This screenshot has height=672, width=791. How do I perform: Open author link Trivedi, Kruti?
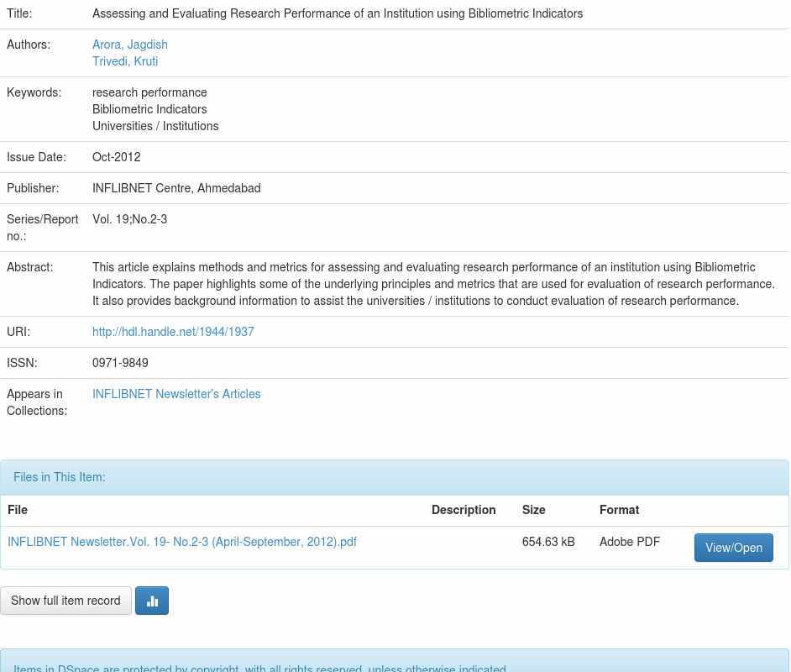tap(125, 61)
